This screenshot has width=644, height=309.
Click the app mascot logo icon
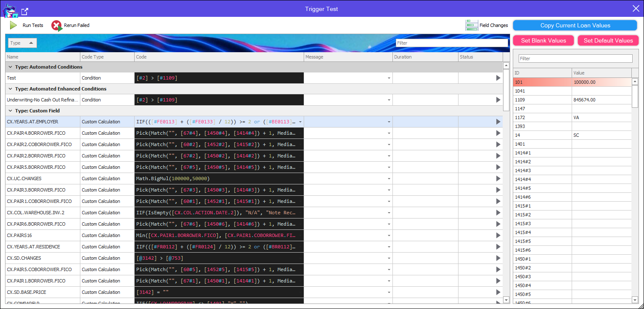(10, 10)
